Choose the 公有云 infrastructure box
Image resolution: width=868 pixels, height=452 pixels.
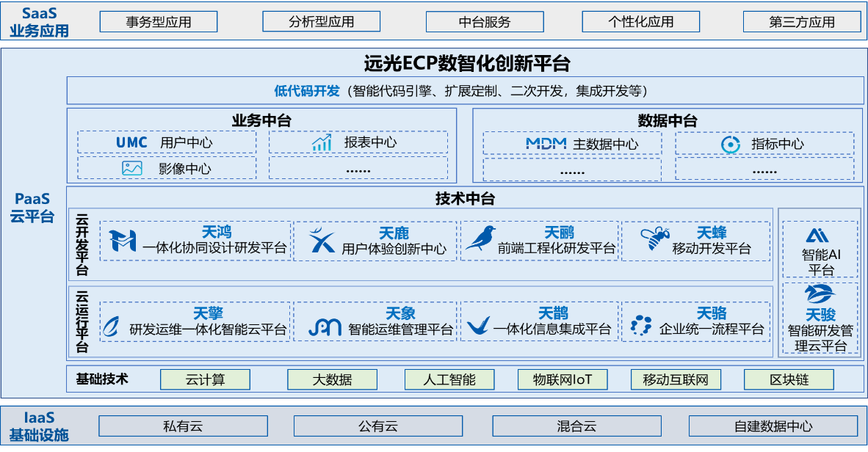tap(378, 426)
